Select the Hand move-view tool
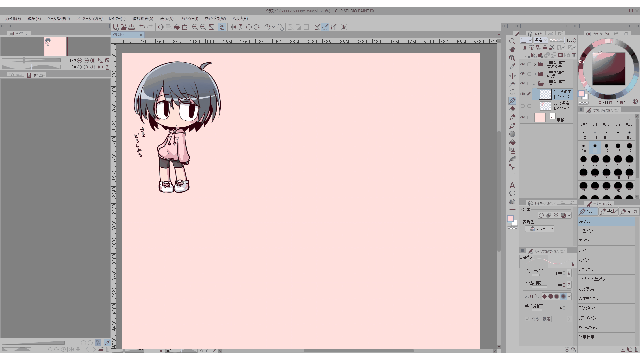640x360 pixels. point(512,50)
